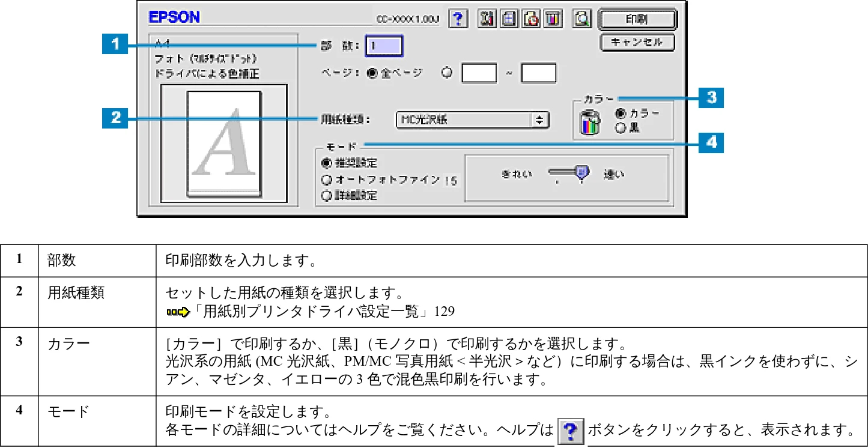Select the 詳細設定 mode
The height and width of the screenshot is (448, 868).
click(326, 195)
